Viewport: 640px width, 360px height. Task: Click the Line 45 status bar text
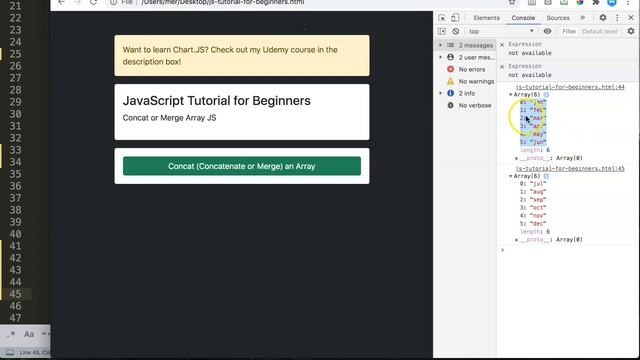(x=34, y=352)
